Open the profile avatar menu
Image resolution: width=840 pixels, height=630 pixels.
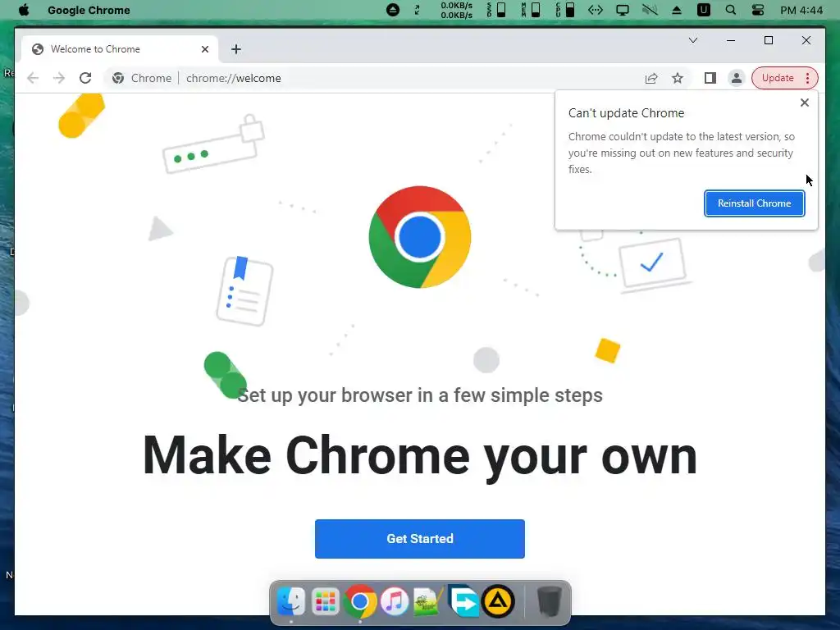pyautogui.click(x=737, y=78)
